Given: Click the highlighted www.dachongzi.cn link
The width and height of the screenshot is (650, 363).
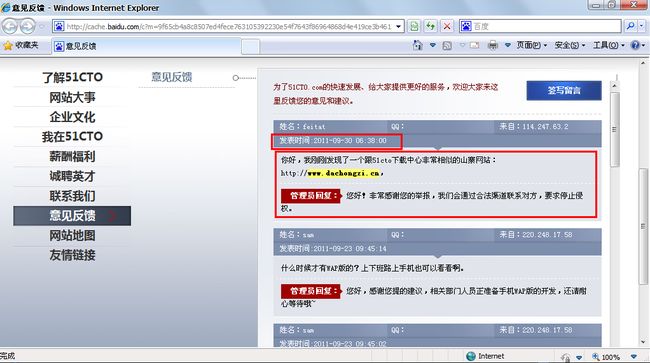Looking at the screenshot, I should (x=343, y=173).
